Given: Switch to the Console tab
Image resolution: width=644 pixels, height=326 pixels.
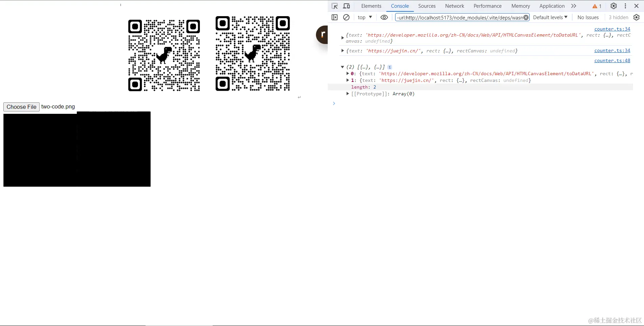Looking at the screenshot, I should coord(400,6).
